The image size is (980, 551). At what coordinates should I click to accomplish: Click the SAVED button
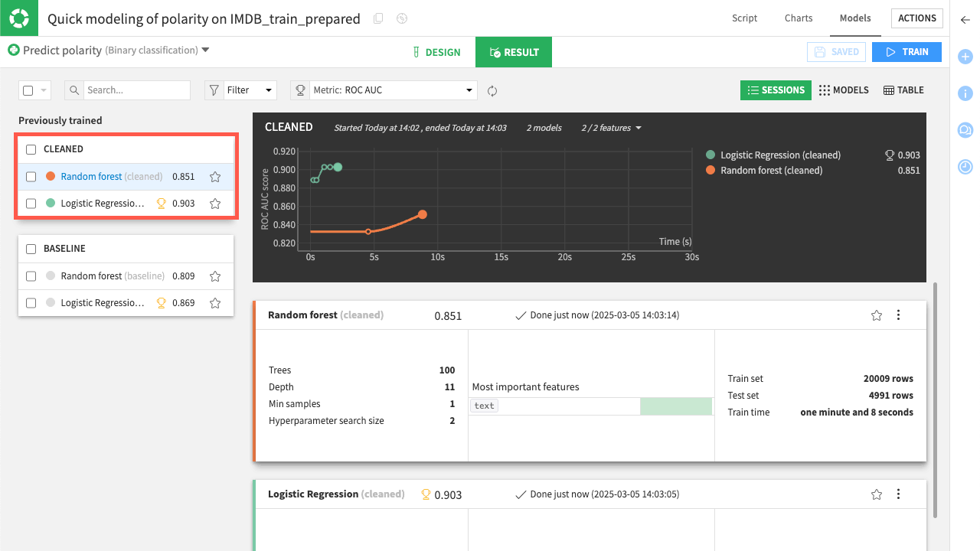tap(836, 52)
